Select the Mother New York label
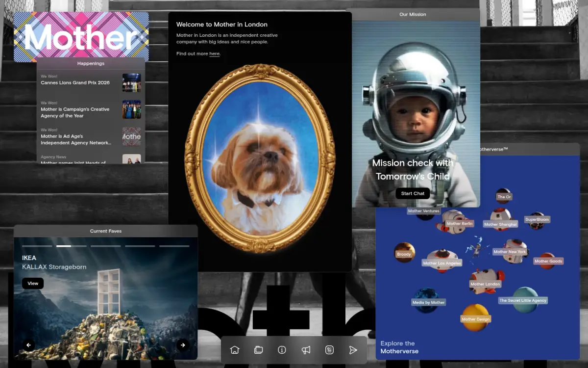This screenshot has width=588, height=368. 510,252
